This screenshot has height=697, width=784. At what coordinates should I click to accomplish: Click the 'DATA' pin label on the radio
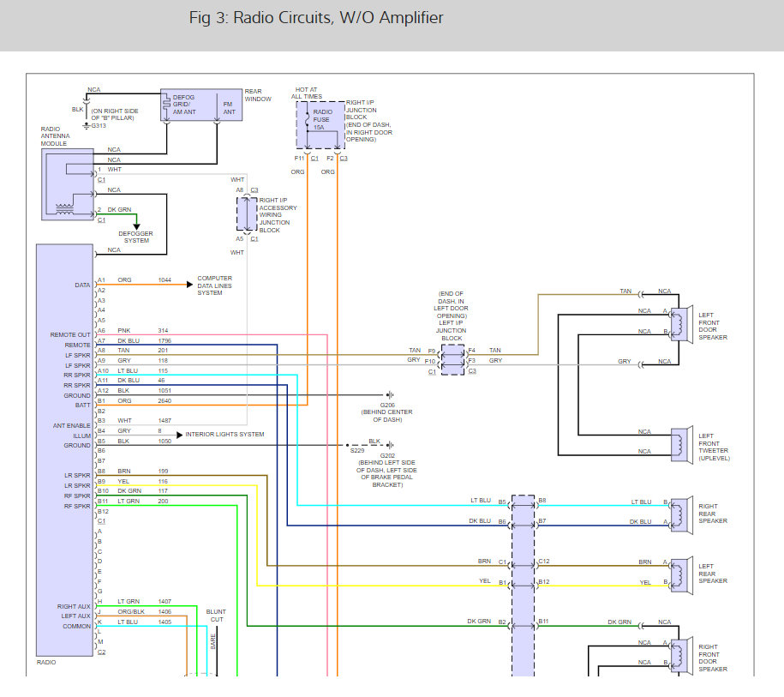click(82, 285)
